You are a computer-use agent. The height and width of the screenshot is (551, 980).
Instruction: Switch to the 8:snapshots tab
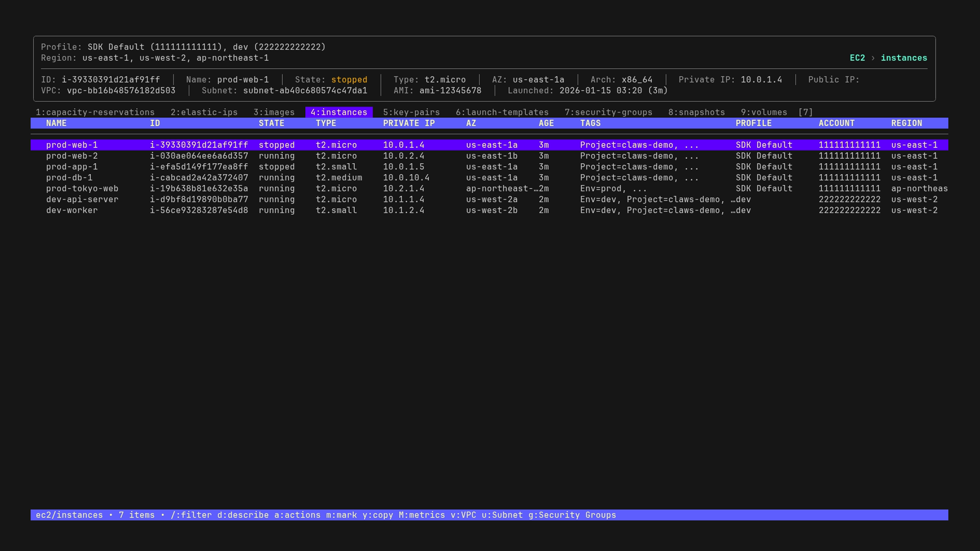pos(696,112)
